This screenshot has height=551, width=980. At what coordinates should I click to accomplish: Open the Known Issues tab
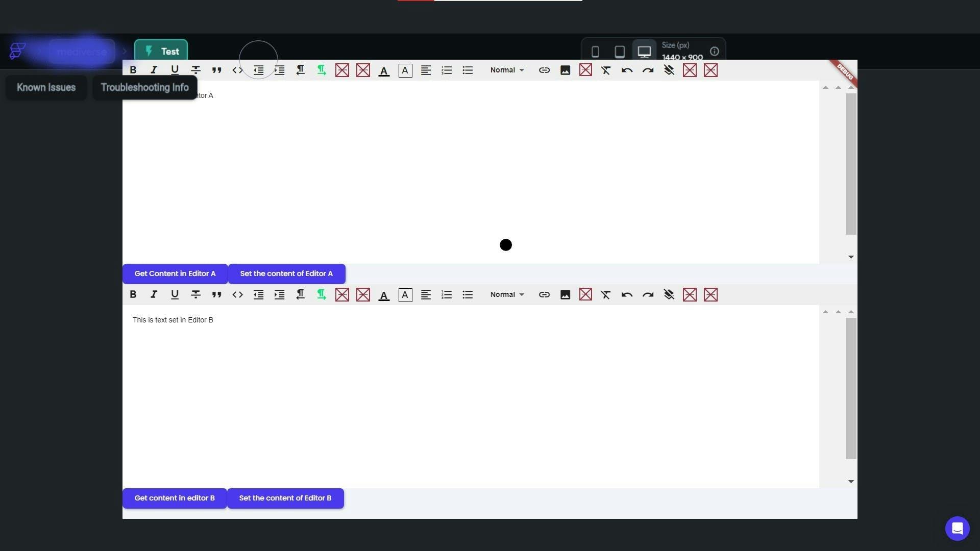[46, 87]
